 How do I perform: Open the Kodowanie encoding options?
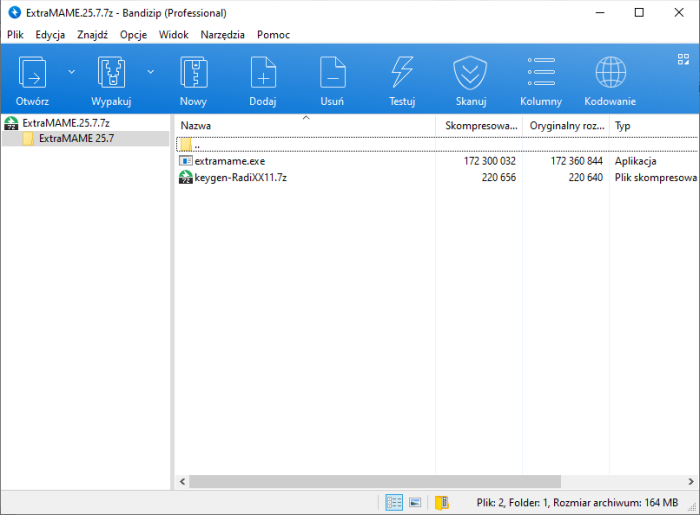tap(610, 72)
